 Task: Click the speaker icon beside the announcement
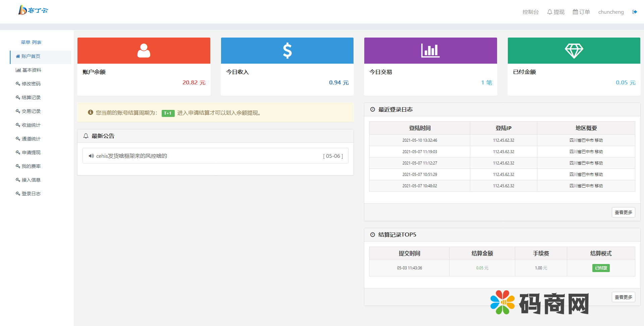click(x=91, y=156)
